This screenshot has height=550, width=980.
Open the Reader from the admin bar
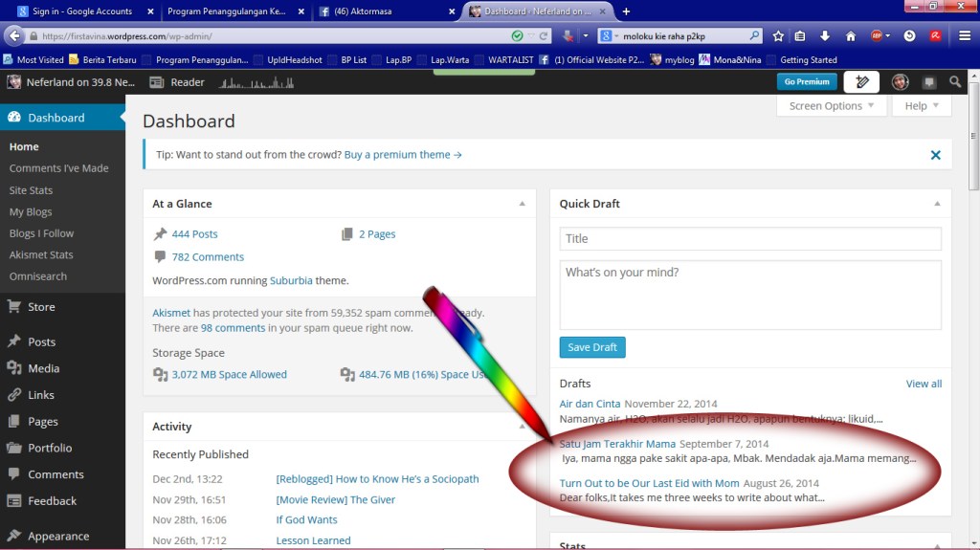178,82
